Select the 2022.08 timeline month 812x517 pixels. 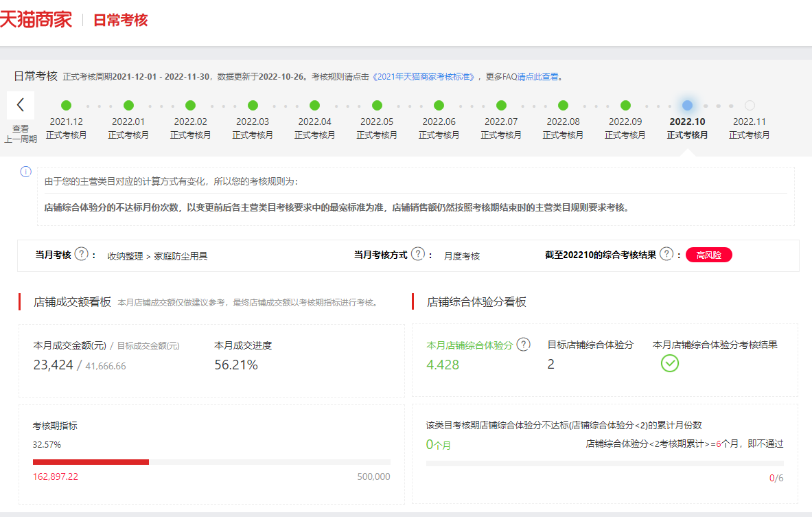click(x=563, y=121)
